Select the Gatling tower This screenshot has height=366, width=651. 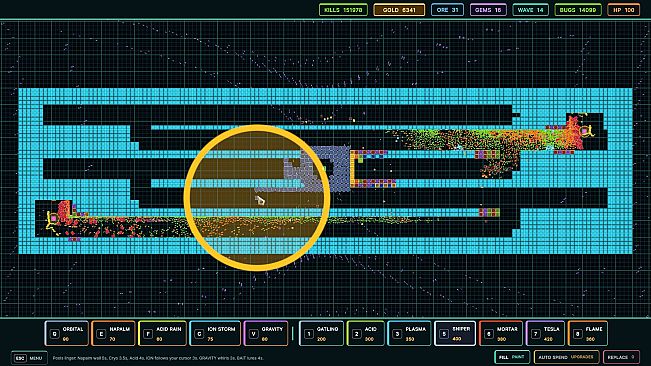point(321,333)
